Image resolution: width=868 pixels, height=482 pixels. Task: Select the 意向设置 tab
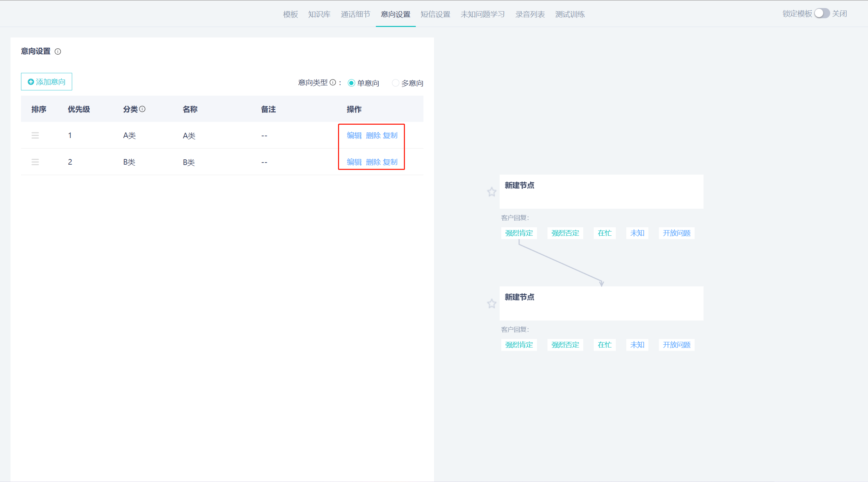pos(395,14)
